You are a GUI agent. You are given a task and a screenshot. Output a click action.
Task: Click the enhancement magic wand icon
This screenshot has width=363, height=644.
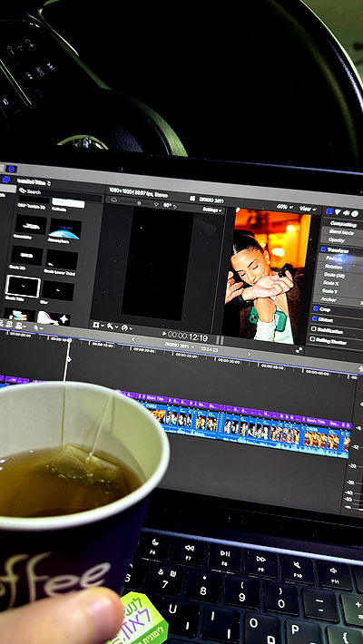click(111, 327)
